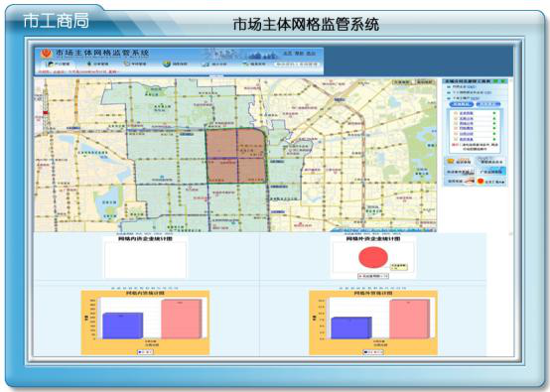Click the rightmost map view button above map

coord(425,82)
